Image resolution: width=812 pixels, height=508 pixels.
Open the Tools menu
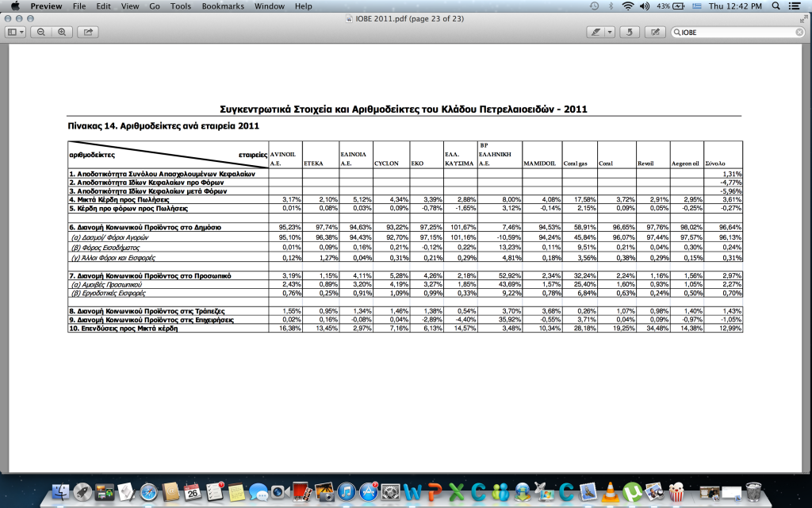click(x=181, y=6)
